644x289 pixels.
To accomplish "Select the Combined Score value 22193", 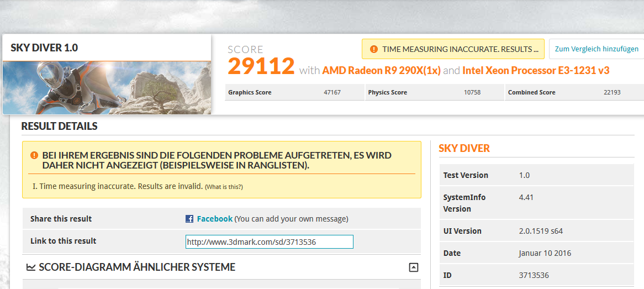I will pos(613,92).
